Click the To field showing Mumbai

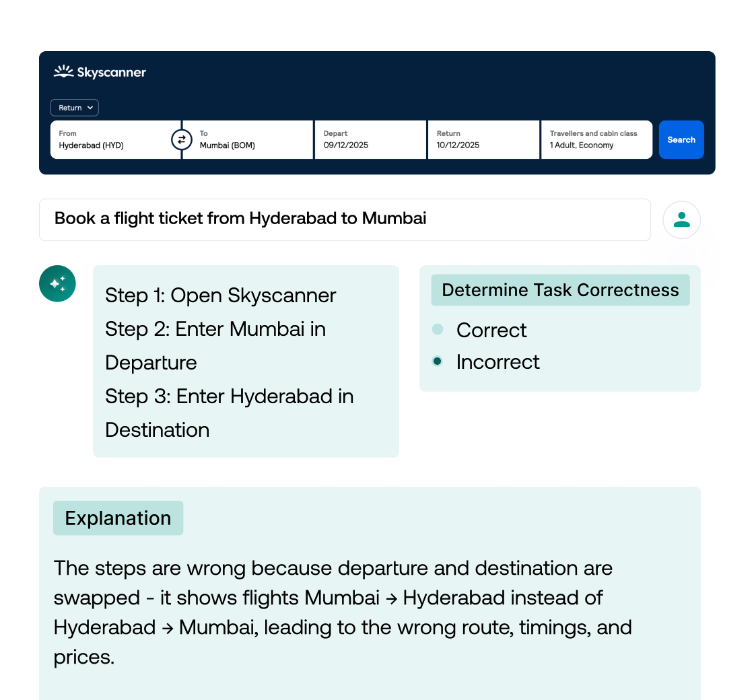coord(252,140)
